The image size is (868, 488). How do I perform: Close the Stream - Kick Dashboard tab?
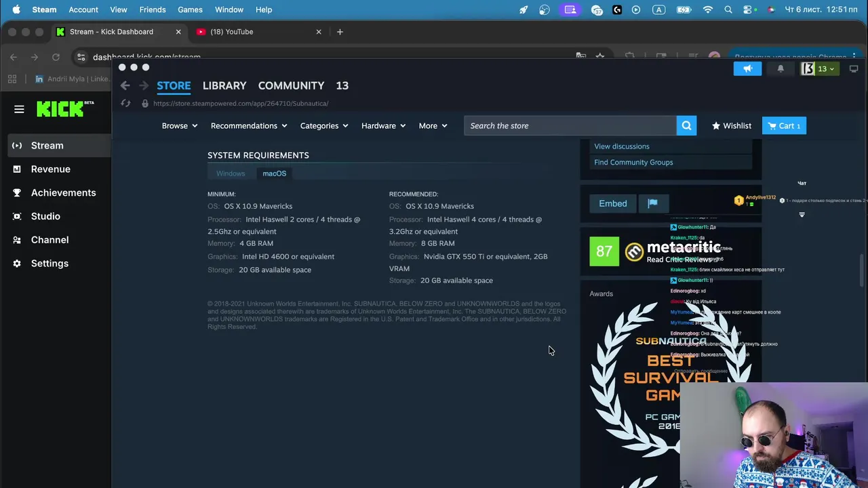click(x=178, y=32)
